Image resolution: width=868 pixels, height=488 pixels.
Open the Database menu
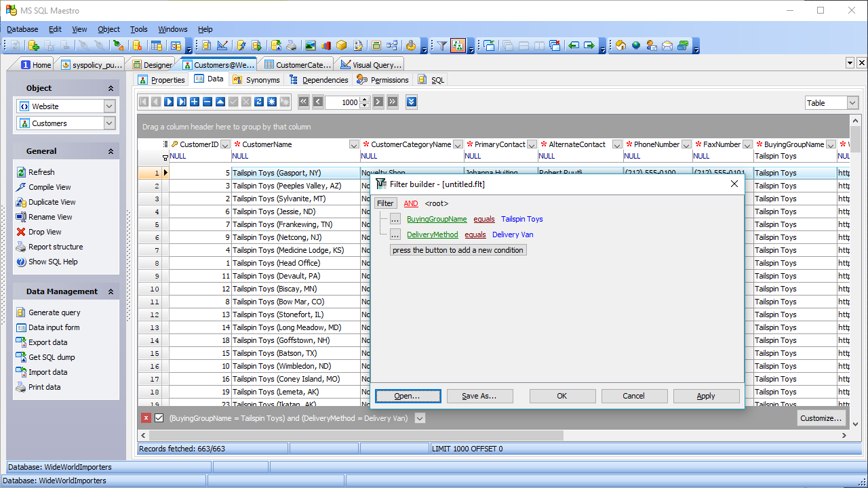(22, 29)
